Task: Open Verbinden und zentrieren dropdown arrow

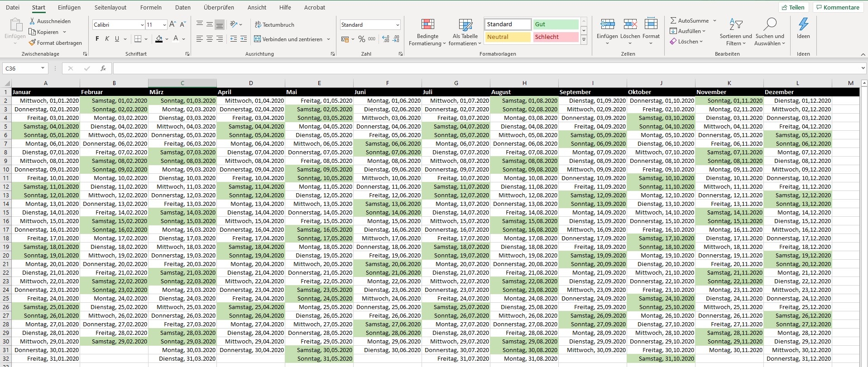Action: tap(329, 39)
